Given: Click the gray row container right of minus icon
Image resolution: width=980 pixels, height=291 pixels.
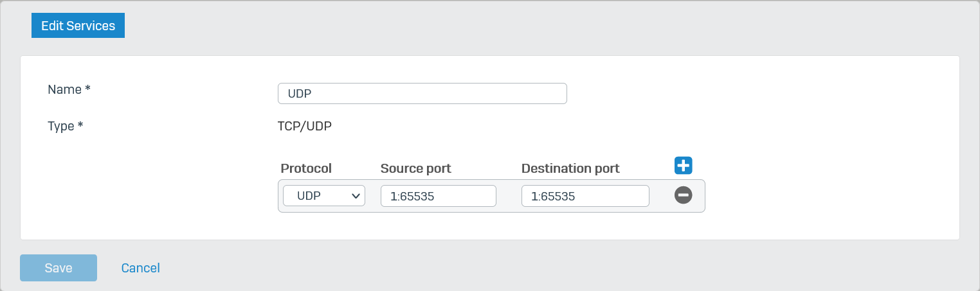Looking at the screenshot, I should [x=699, y=196].
